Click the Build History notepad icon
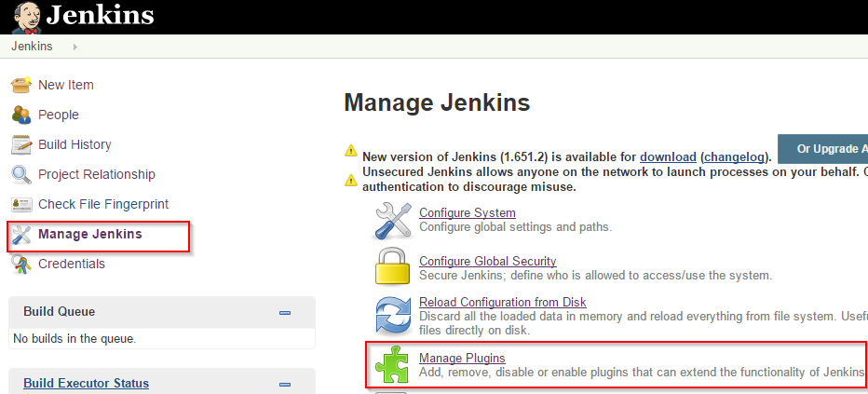868x394 pixels. click(21, 145)
